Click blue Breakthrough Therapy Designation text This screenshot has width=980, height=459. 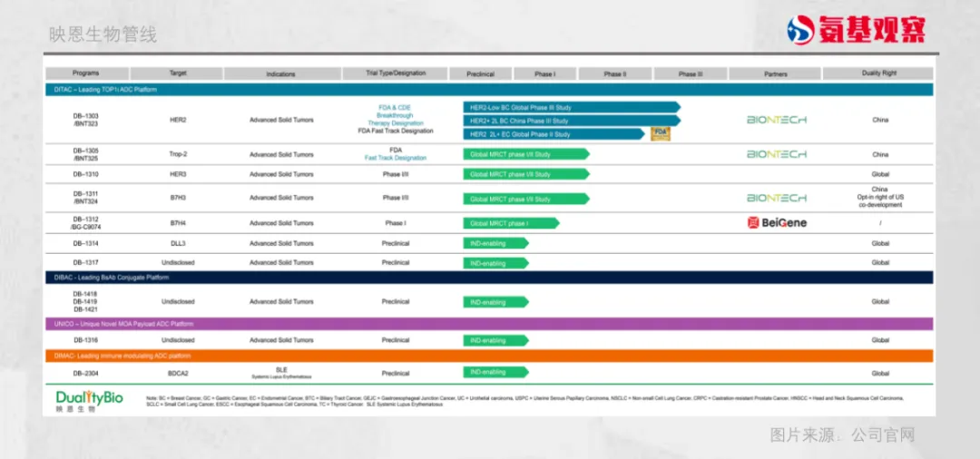(x=395, y=120)
